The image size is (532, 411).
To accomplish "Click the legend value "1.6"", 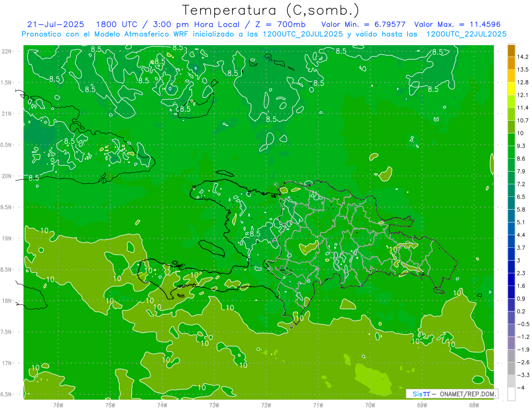I will tap(521, 286).
